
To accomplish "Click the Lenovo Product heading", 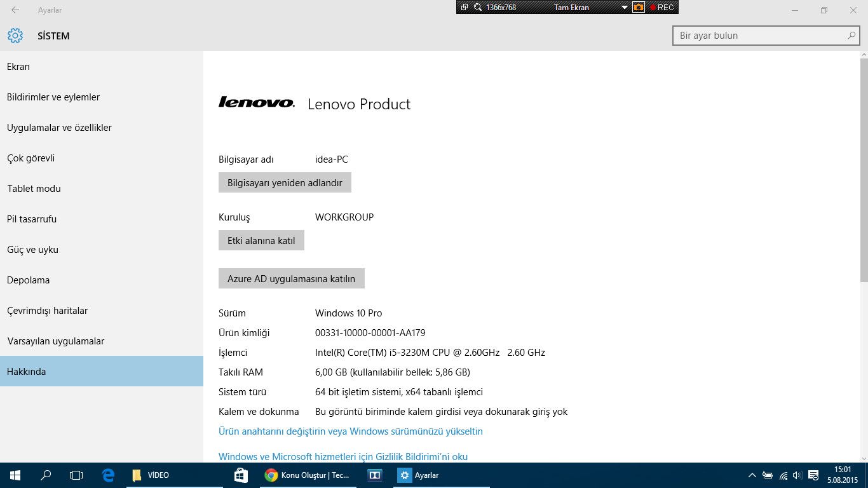I will click(359, 104).
